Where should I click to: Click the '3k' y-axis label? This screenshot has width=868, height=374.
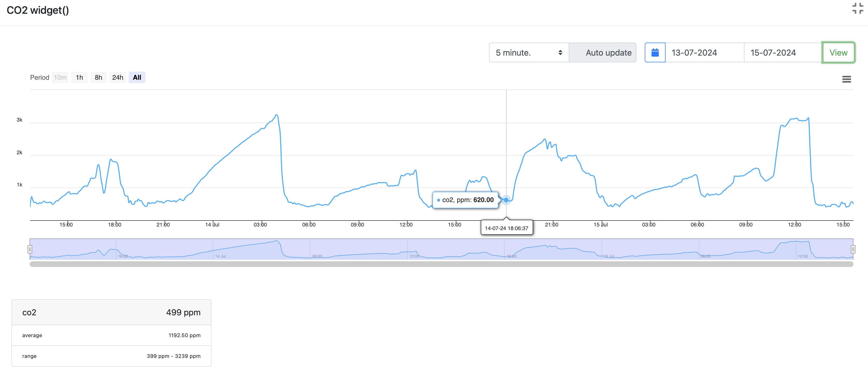(x=19, y=120)
